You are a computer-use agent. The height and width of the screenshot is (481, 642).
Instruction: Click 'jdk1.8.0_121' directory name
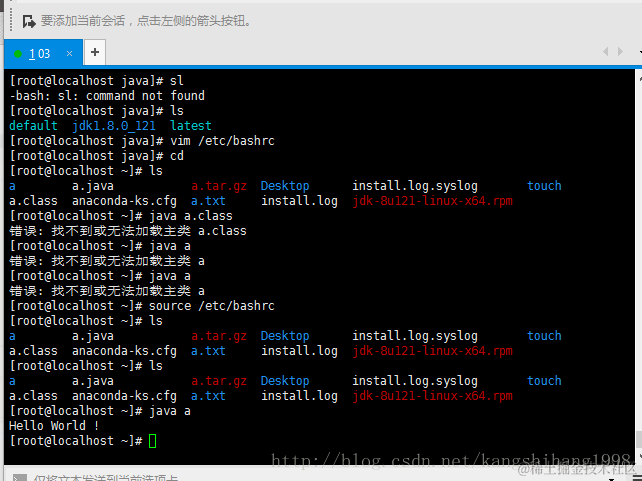[114, 126]
